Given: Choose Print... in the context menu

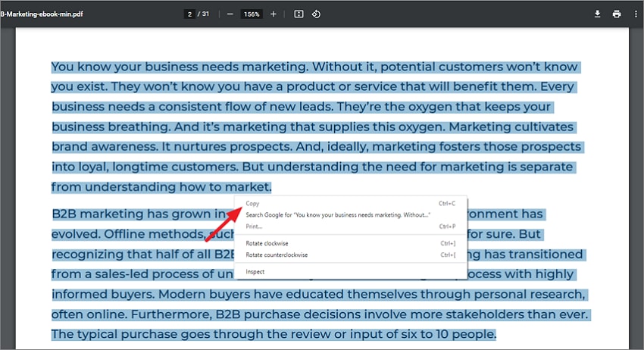Looking at the screenshot, I should pyautogui.click(x=350, y=227).
